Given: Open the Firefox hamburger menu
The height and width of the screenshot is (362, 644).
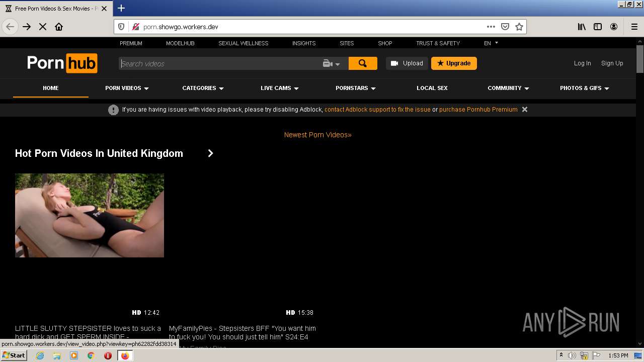Looking at the screenshot, I should click(x=634, y=27).
